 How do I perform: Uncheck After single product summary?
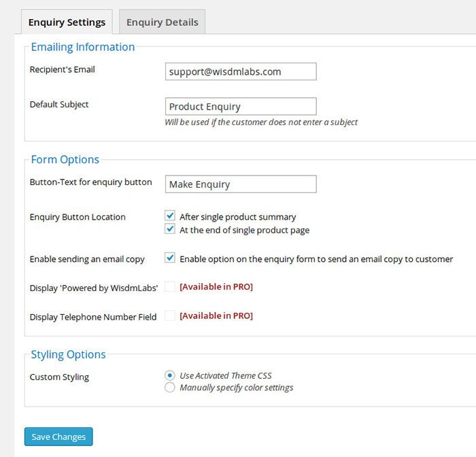coord(170,216)
